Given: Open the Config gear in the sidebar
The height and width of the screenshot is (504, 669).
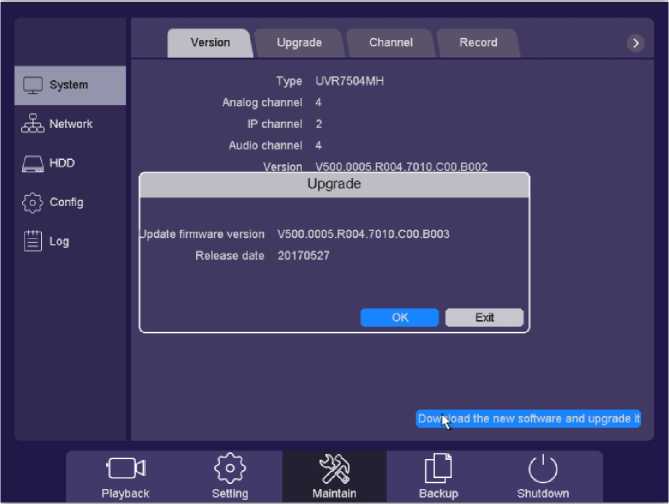Looking at the screenshot, I should coord(32,202).
